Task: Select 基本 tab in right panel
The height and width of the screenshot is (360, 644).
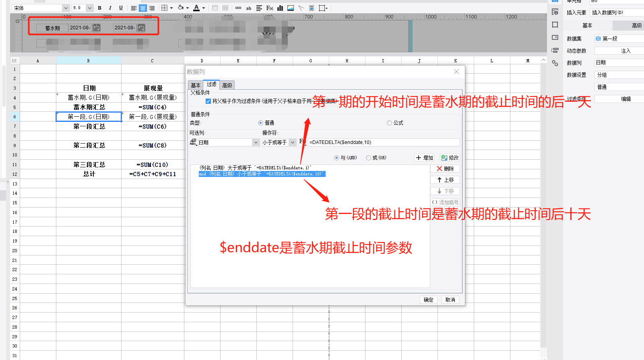Action: pyautogui.click(x=587, y=25)
